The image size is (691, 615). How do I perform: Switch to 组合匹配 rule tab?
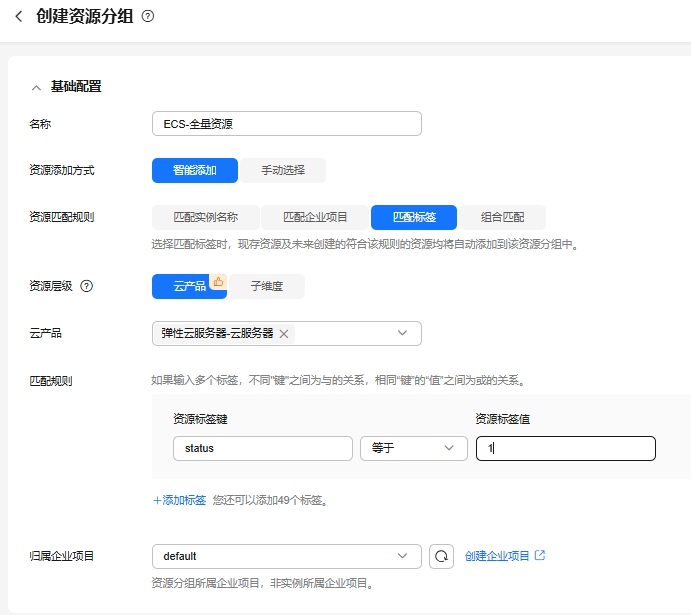(x=503, y=217)
